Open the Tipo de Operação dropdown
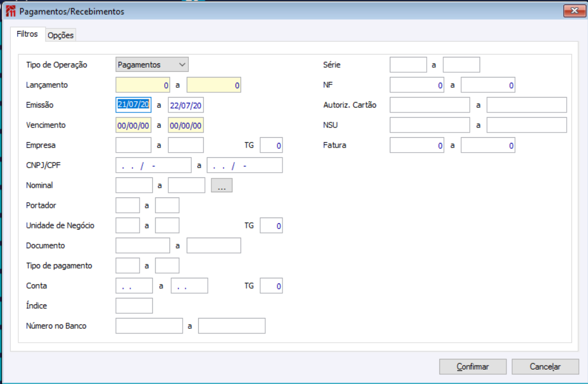Image resolution: width=588 pixels, height=384 pixels. 152,65
